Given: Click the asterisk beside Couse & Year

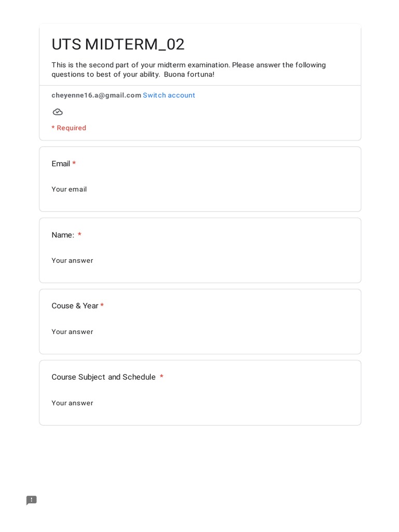Looking at the screenshot, I should tap(102, 305).
